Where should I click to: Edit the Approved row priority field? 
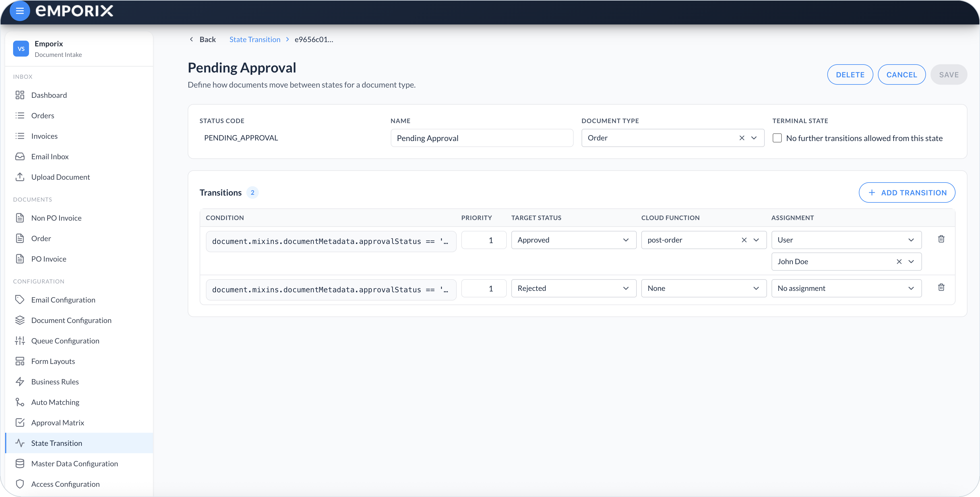pos(483,240)
